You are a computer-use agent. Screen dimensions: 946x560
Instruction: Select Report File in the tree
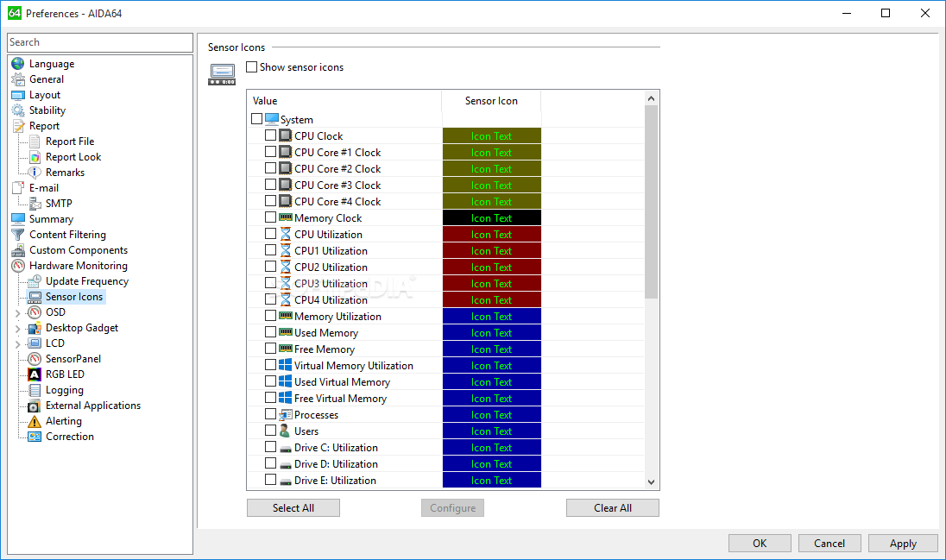pos(70,142)
